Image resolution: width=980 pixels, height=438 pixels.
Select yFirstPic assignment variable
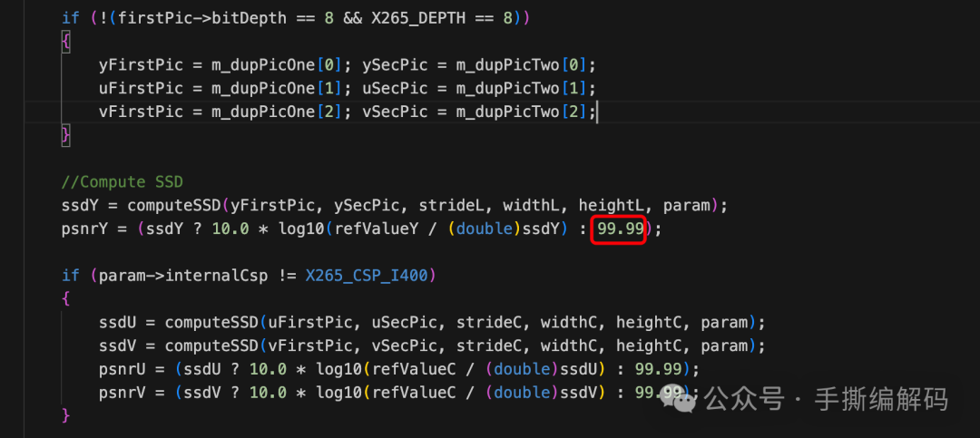tap(141, 65)
